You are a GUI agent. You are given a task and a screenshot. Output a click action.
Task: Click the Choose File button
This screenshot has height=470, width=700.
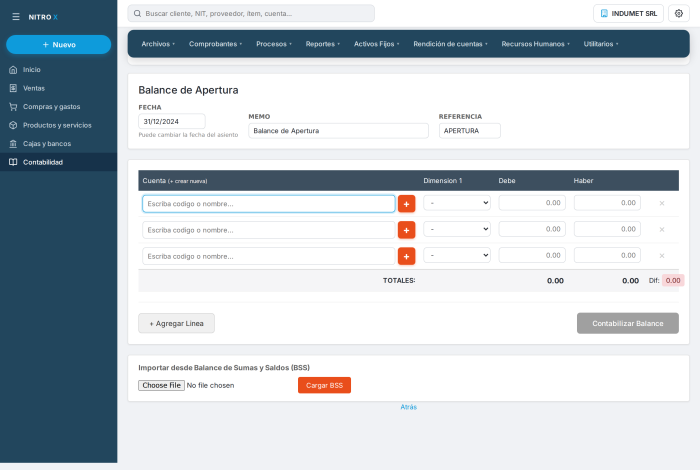pyautogui.click(x=161, y=385)
